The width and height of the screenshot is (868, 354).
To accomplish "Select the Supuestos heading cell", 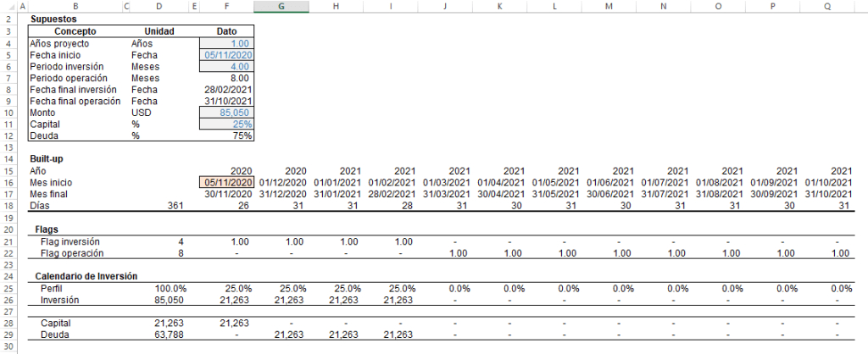I will point(52,19).
